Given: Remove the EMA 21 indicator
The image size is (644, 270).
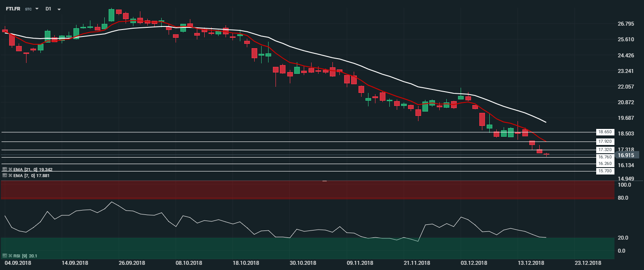Looking at the screenshot, I should (10, 169).
